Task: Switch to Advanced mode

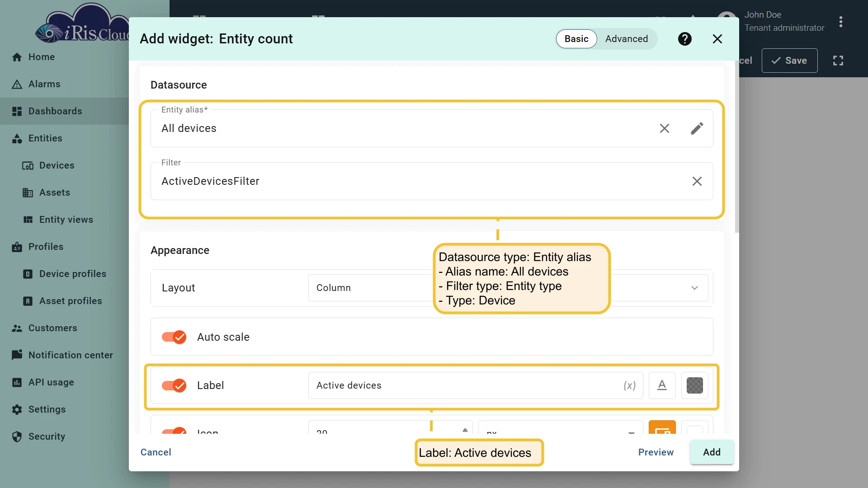Action: click(x=627, y=39)
